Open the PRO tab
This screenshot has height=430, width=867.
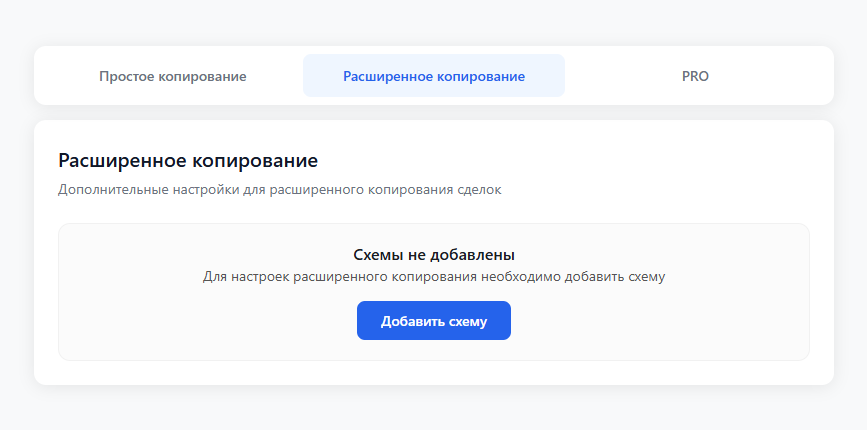[x=695, y=76]
